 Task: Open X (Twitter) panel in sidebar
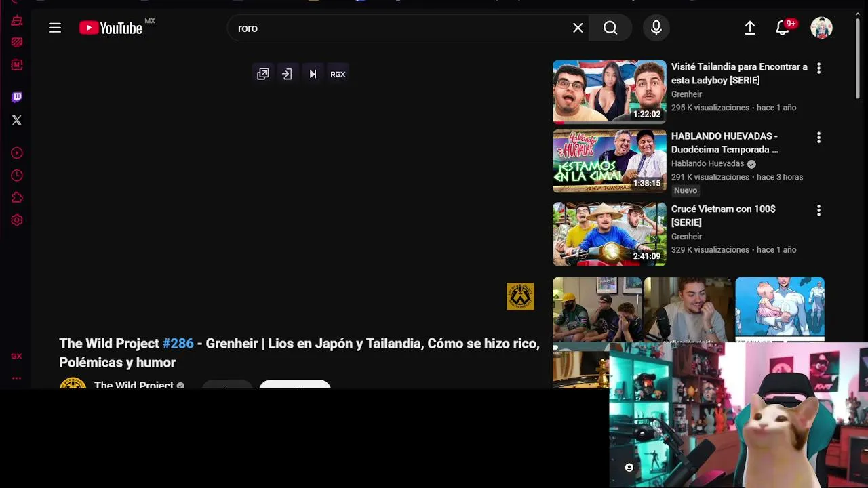pyautogui.click(x=17, y=120)
